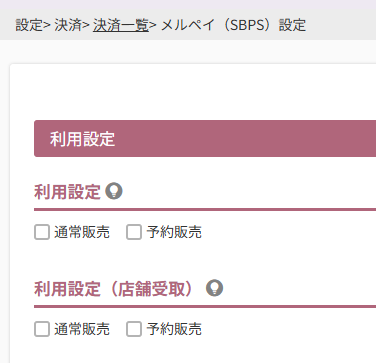Tick 予約販売 checkbox under 利用設定（店舗受取）
This screenshot has height=363, width=376.
[x=134, y=329]
